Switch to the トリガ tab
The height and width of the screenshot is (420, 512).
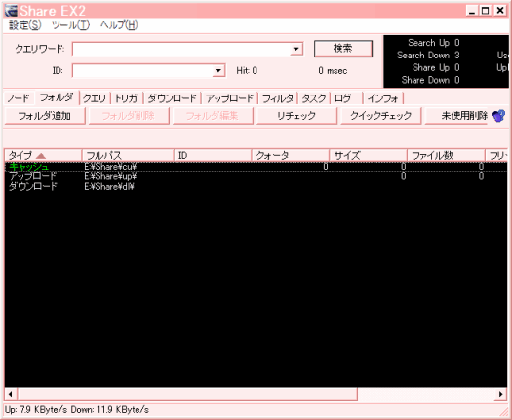127,98
